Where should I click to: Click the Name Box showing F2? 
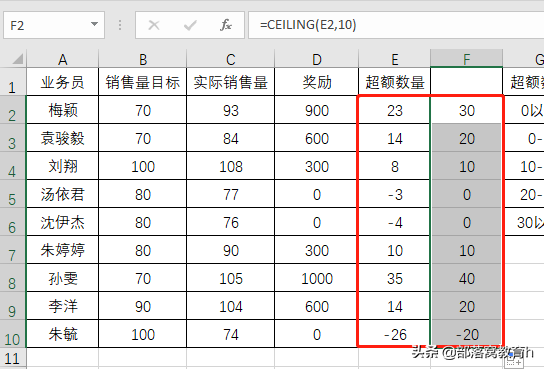pyautogui.click(x=54, y=25)
